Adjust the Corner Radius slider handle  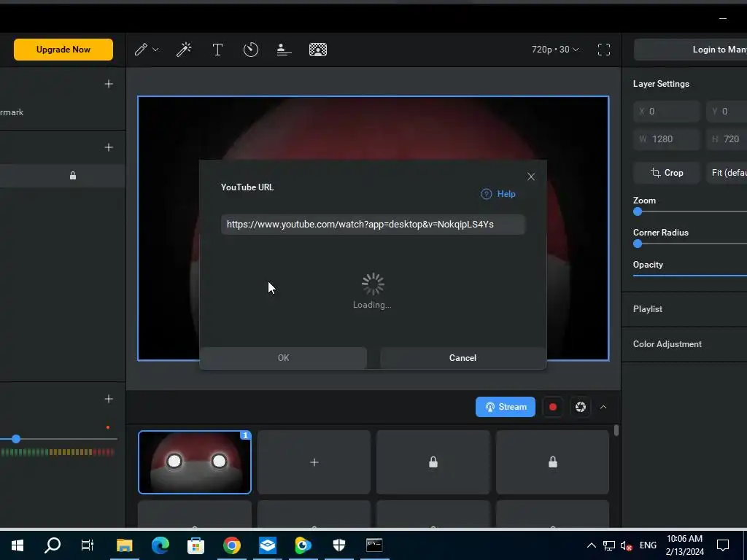pos(638,244)
